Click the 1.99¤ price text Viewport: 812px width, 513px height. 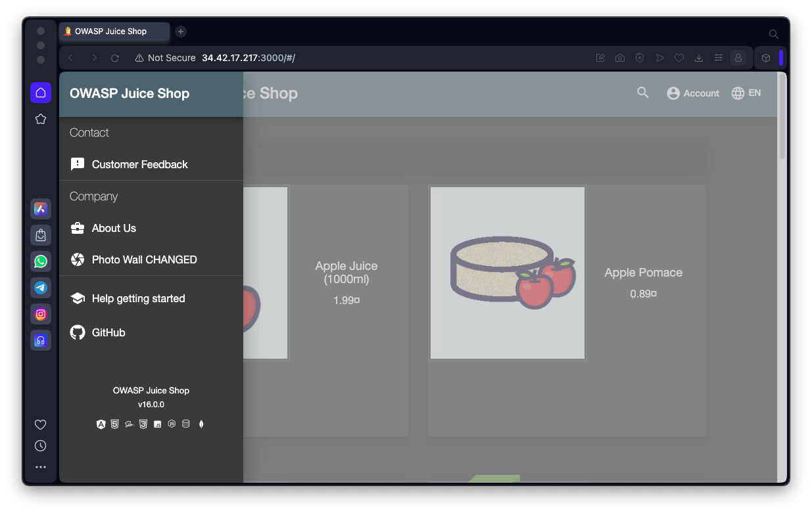(346, 300)
